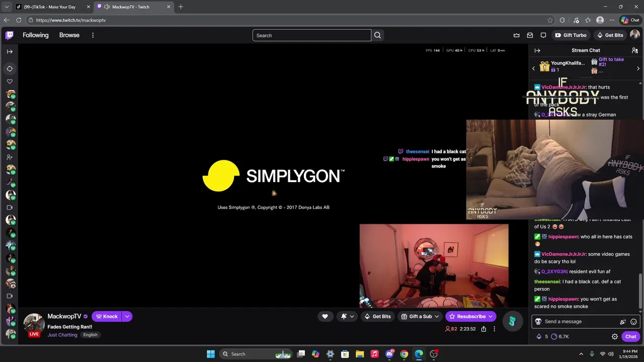Screen dimensions: 644x362
Task: Open the teal extension icon near chat
Action: click(x=512, y=321)
